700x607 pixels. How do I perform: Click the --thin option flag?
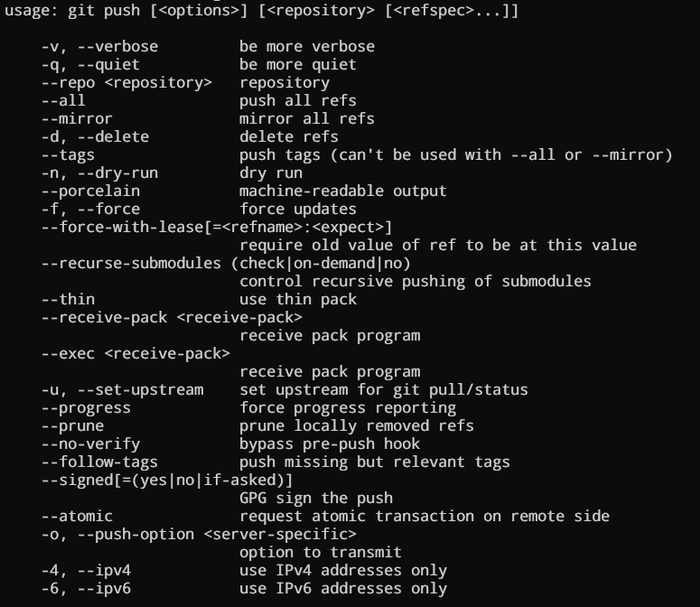68,300
